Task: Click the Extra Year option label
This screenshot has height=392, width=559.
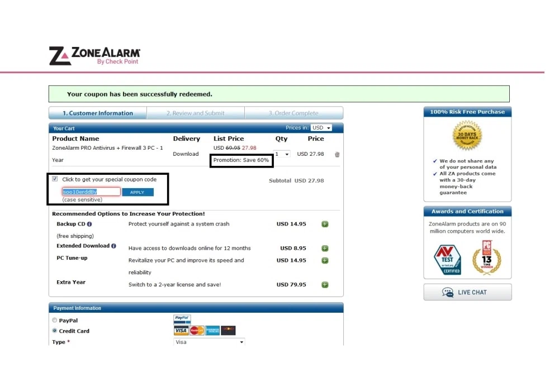Action: [71, 282]
